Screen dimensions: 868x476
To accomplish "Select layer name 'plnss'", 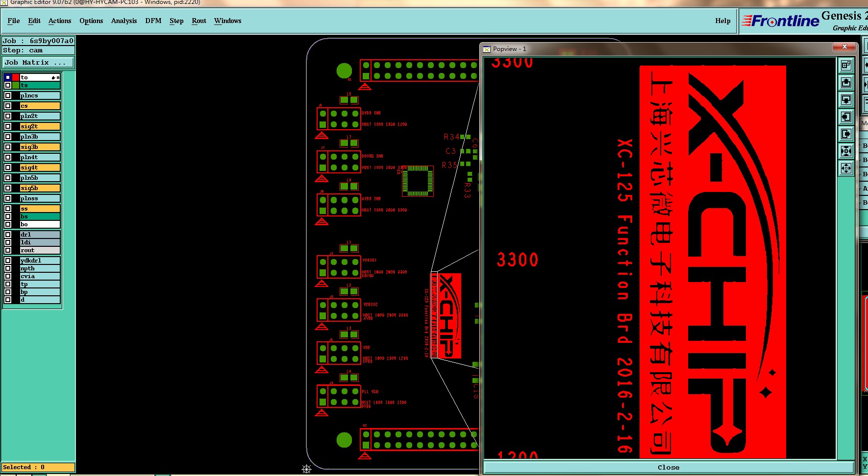I will (x=40, y=198).
